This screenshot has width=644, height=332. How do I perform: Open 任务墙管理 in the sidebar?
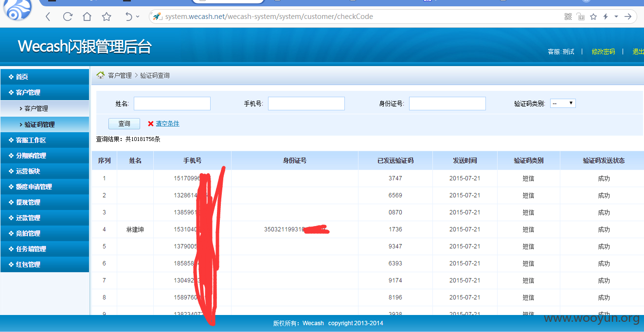[45, 249]
